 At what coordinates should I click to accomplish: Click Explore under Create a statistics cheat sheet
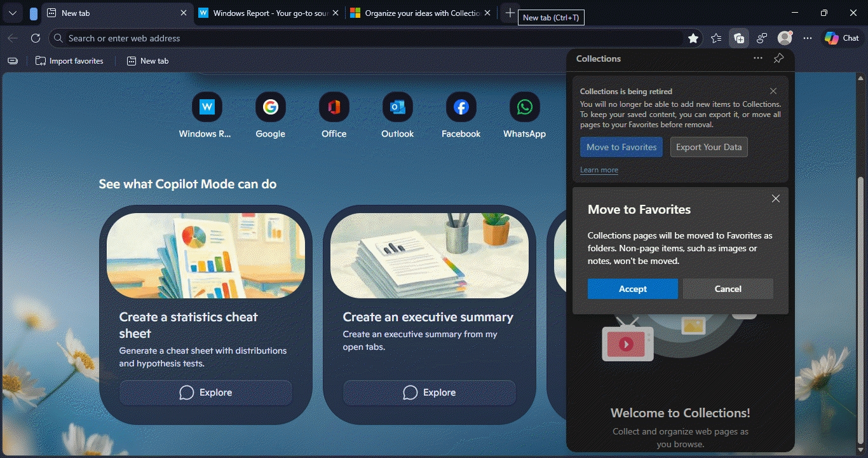(206, 392)
